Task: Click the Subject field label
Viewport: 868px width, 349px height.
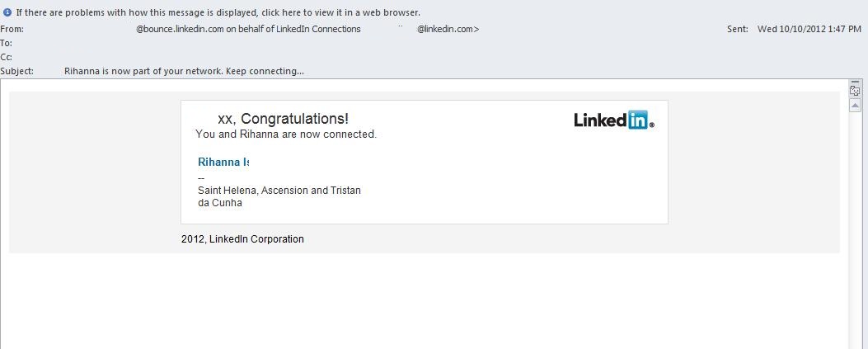Action: [17, 71]
